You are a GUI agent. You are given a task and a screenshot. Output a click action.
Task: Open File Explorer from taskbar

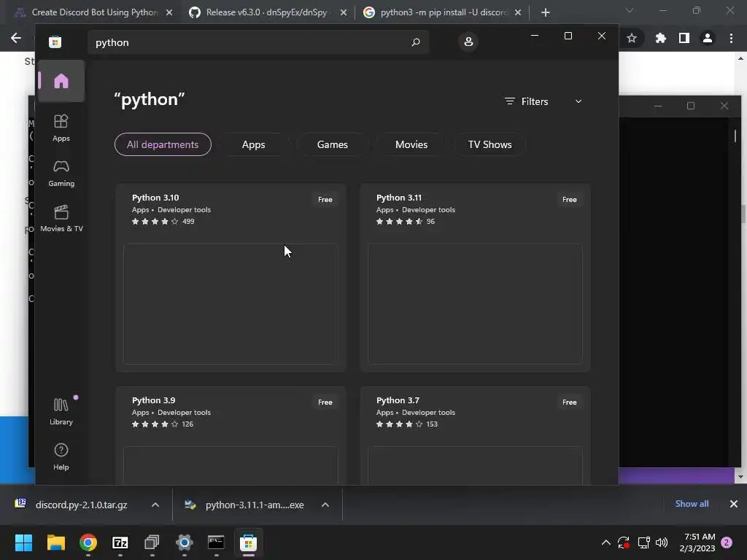click(x=55, y=542)
